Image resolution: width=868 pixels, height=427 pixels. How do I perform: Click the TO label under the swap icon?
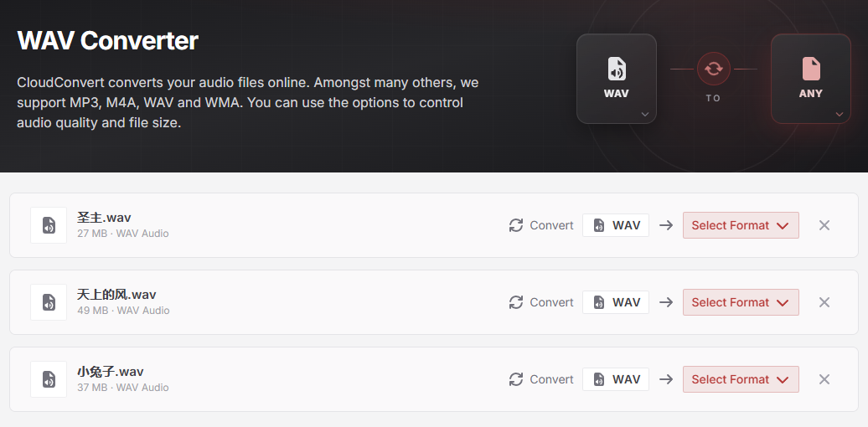click(714, 98)
